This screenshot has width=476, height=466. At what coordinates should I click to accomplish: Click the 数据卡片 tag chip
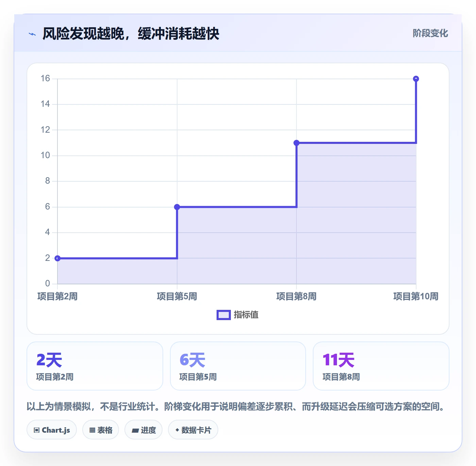[193, 430]
